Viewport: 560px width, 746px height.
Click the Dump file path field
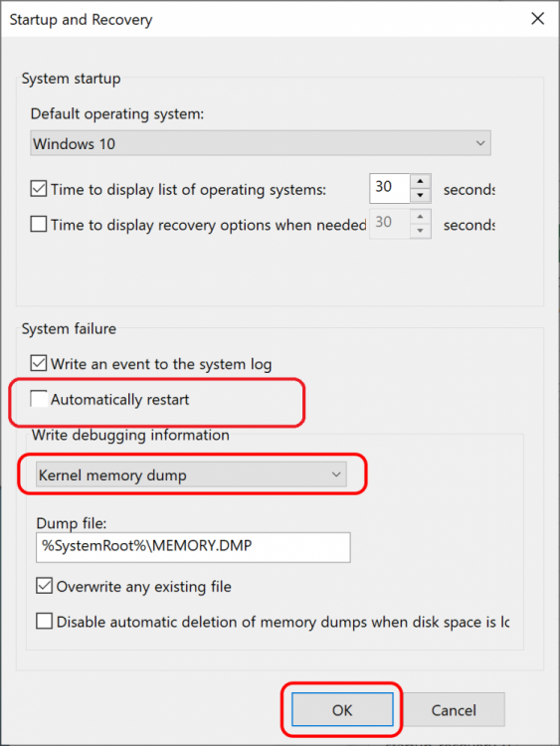193,547
